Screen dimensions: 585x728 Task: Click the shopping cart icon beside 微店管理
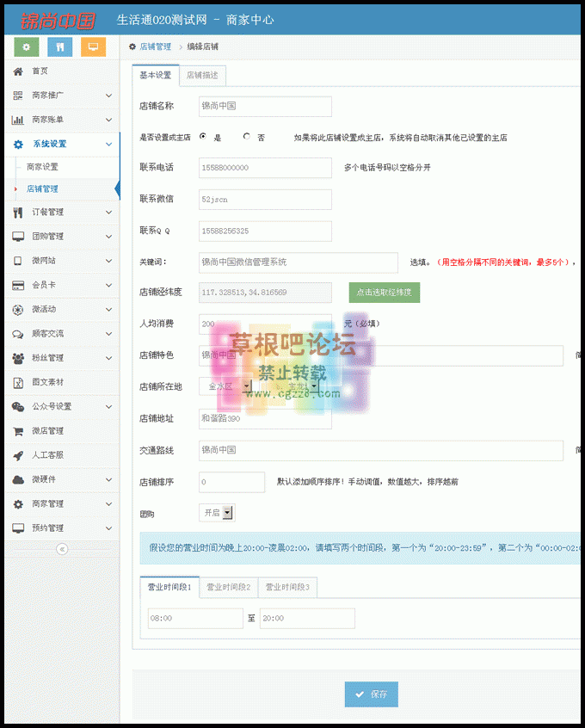tap(18, 431)
